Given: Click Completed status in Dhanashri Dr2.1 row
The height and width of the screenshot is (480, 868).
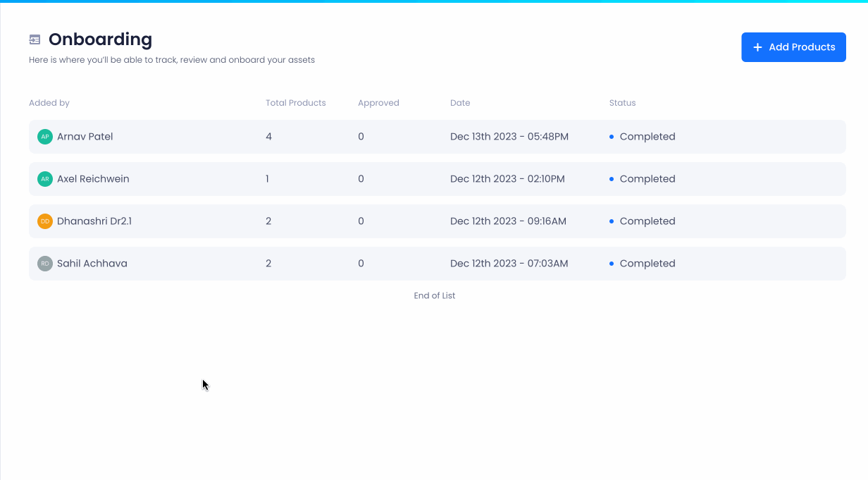Looking at the screenshot, I should (x=643, y=221).
